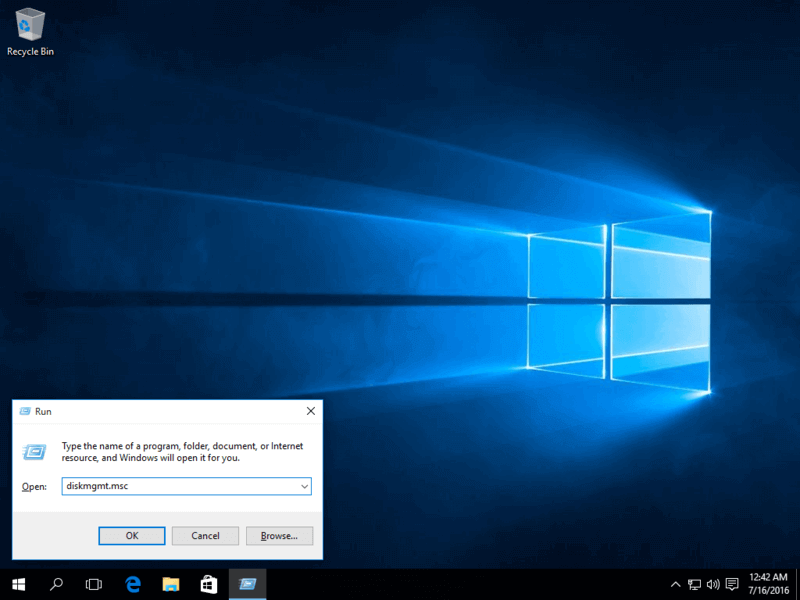Click the Browse... button
The height and width of the screenshot is (600, 800).
coord(279,536)
